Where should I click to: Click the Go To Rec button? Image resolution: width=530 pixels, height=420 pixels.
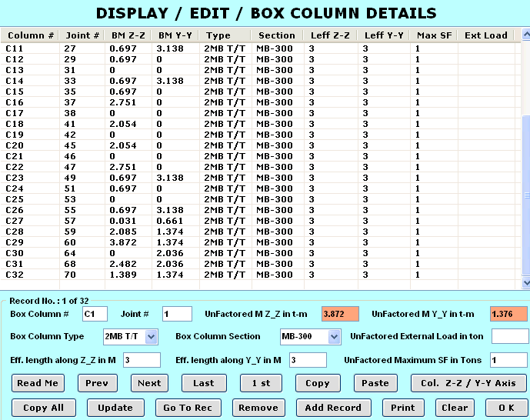click(188, 408)
